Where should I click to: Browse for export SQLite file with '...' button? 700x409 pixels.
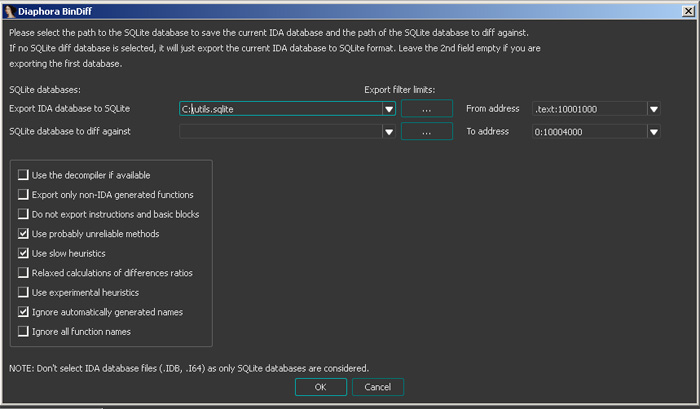tap(427, 109)
